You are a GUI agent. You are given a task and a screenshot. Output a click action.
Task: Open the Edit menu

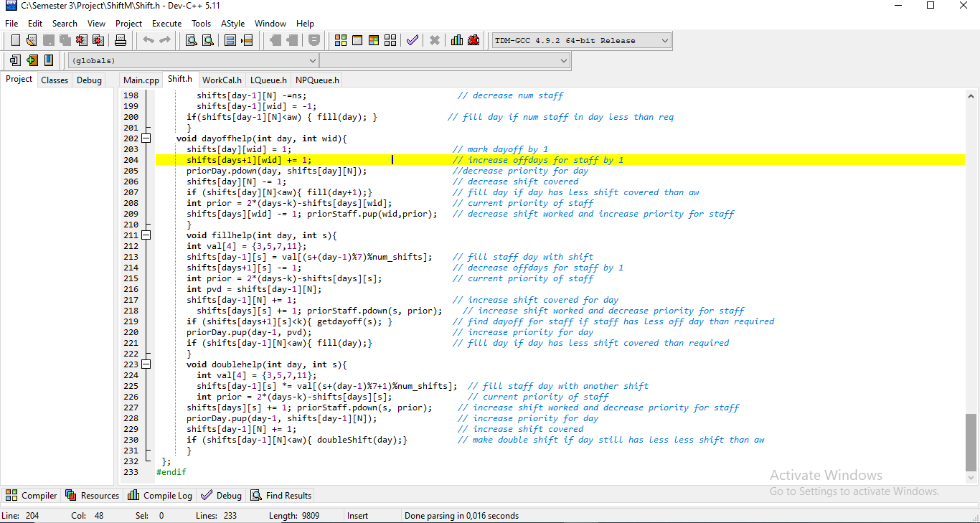35,24
